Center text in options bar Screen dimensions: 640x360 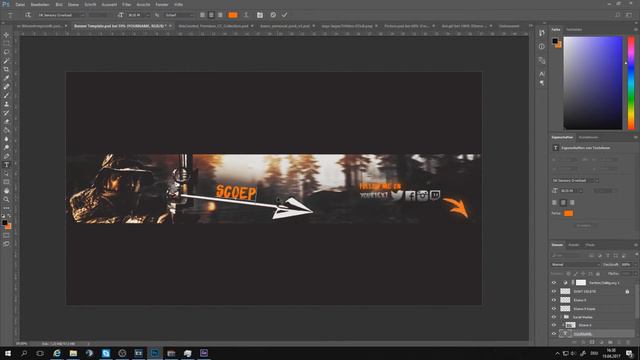tap(211, 15)
